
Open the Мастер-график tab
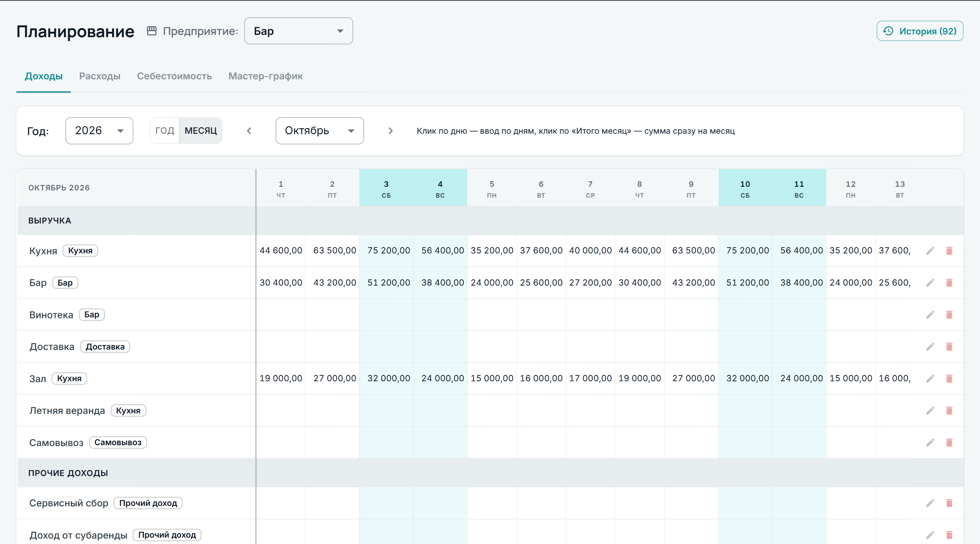click(x=265, y=76)
